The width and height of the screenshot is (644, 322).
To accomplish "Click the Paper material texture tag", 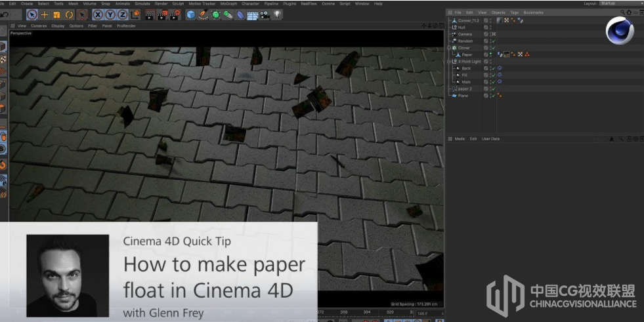I will coord(506,54).
